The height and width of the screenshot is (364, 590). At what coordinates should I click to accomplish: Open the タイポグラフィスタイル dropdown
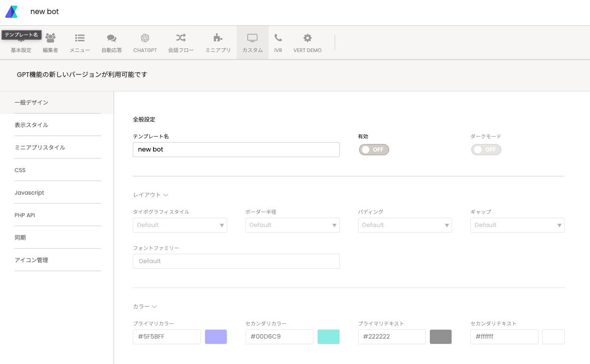tap(180, 225)
